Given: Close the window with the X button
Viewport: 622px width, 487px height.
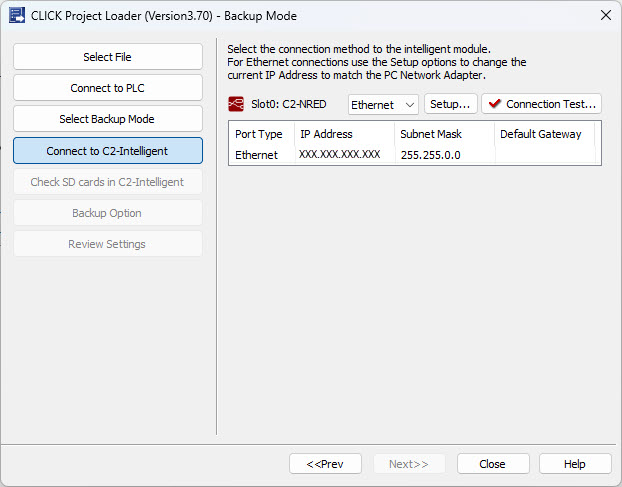Looking at the screenshot, I should (x=606, y=15).
